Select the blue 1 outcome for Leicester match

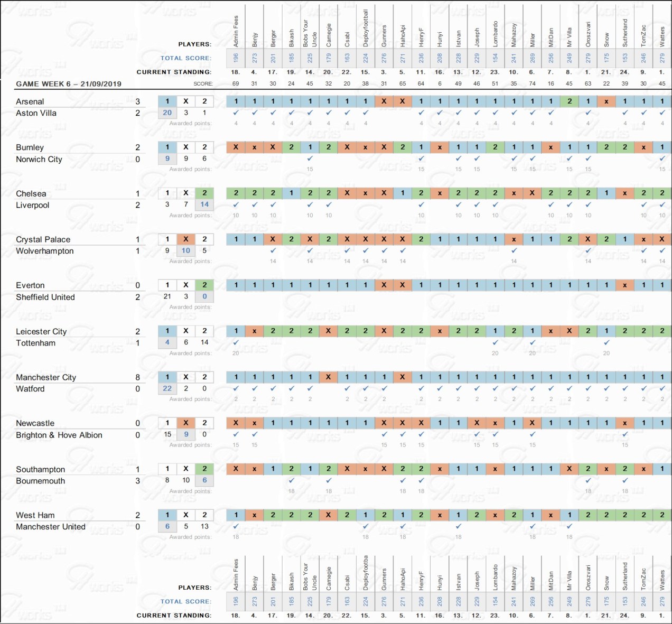[167, 331]
